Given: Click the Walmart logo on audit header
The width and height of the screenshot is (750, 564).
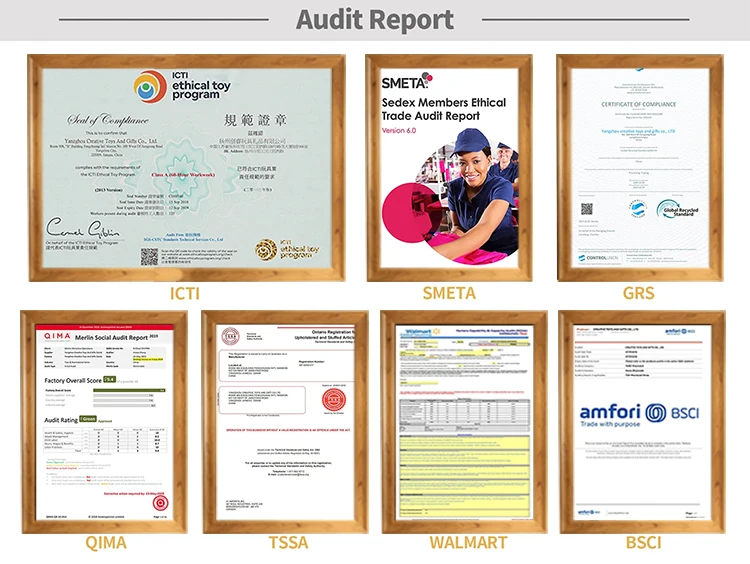Looking at the screenshot, I should [x=423, y=332].
